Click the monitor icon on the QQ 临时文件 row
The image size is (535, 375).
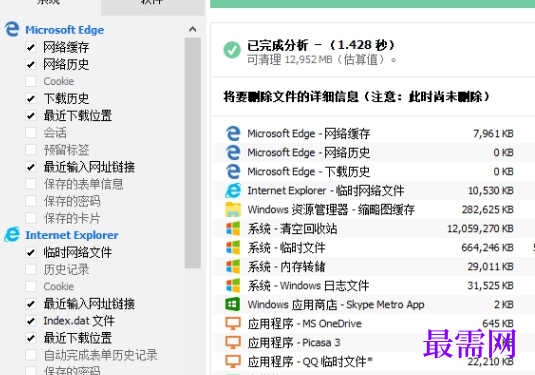[x=233, y=361]
